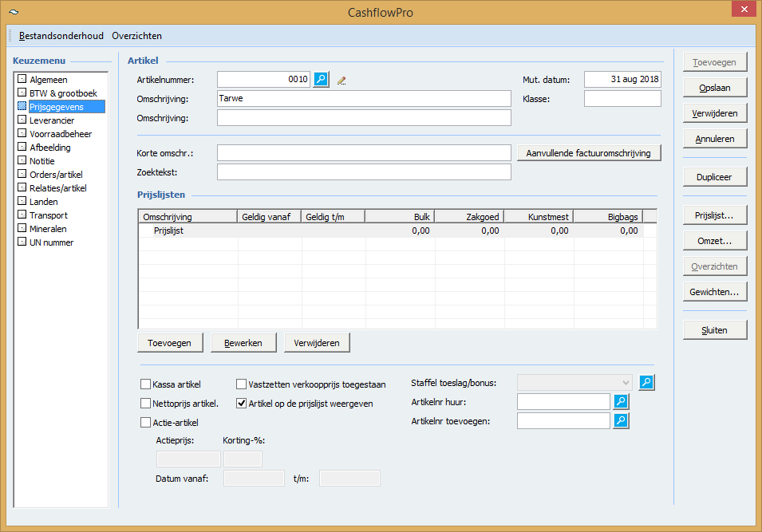Open the Omzet... button

pyautogui.click(x=715, y=241)
